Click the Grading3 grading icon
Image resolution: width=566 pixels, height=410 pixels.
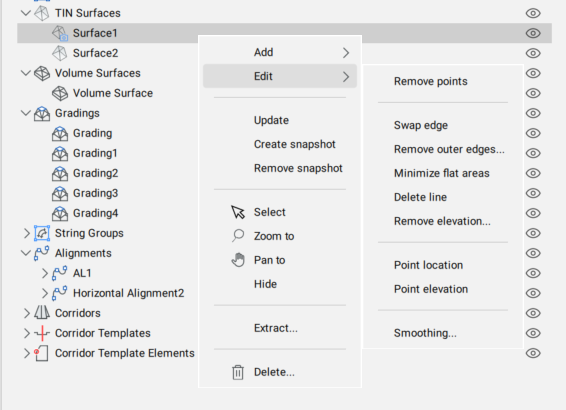click(60, 193)
